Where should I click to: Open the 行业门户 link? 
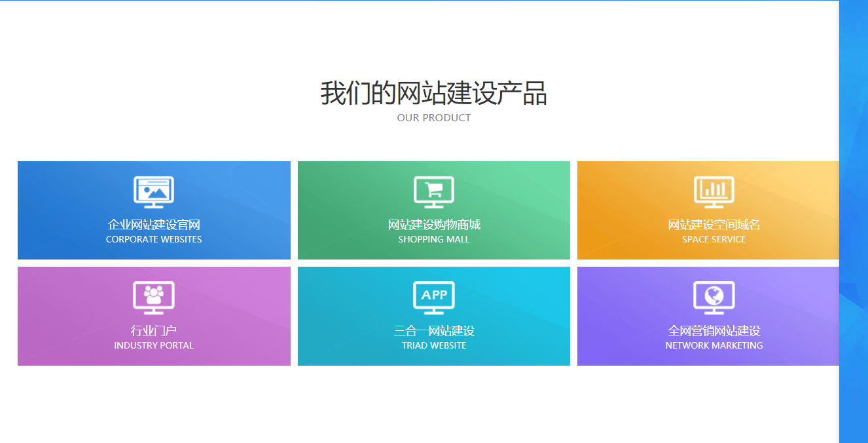(154, 331)
